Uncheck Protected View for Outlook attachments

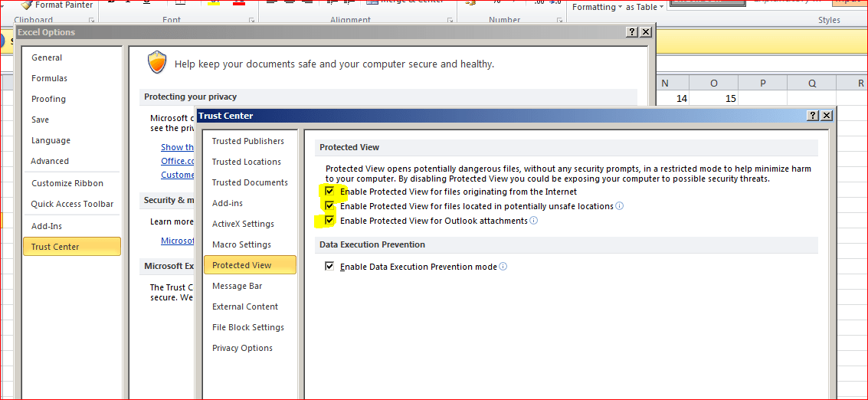[x=330, y=220]
